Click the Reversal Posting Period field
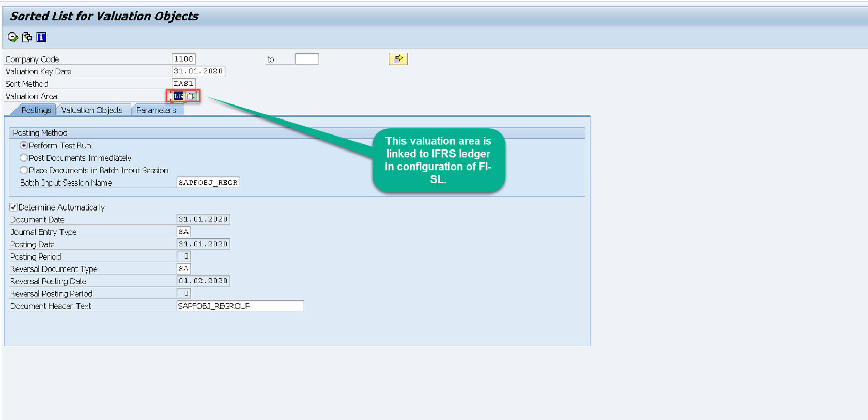The width and height of the screenshot is (868, 420). (183, 294)
